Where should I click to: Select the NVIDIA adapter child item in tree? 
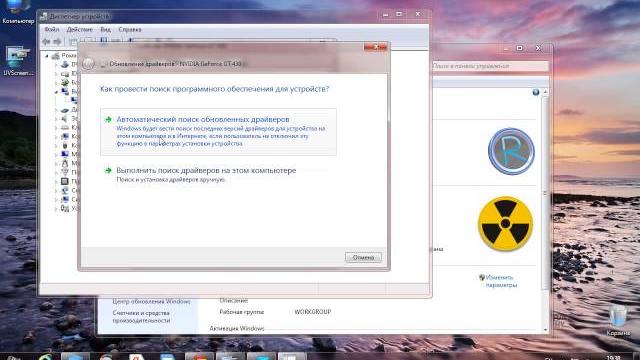point(74,100)
